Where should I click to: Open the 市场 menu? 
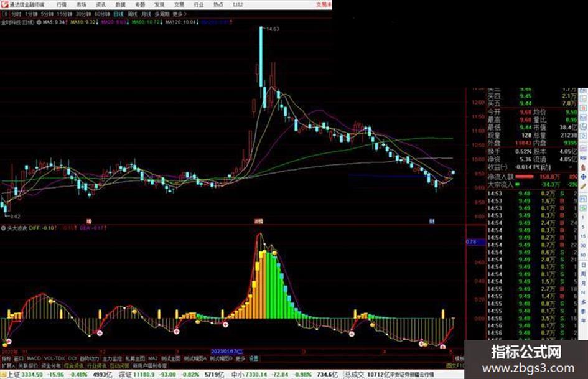tap(81, 4)
